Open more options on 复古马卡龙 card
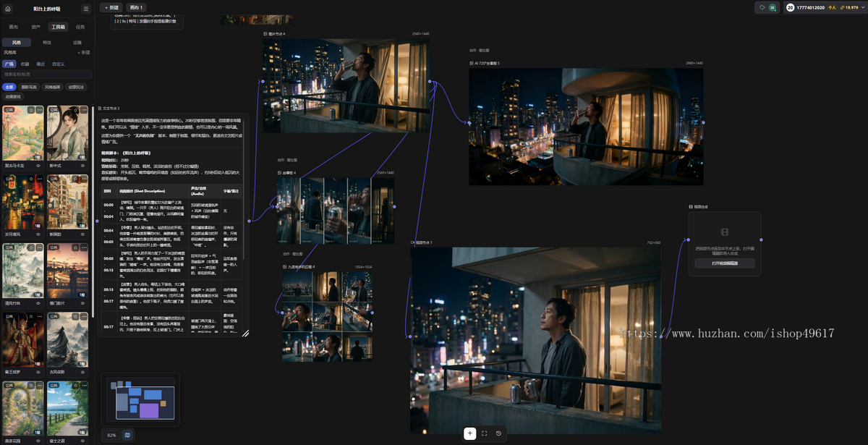868x445 pixels. pos(40,111)
